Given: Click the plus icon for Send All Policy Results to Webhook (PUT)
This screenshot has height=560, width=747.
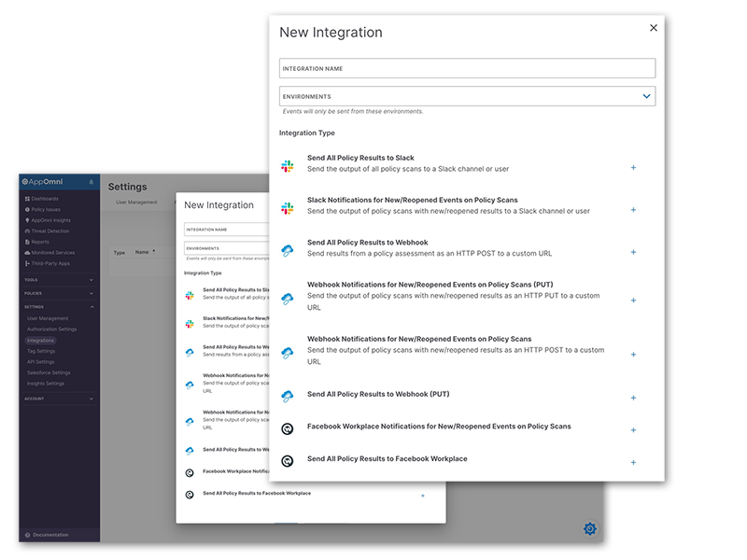Looking at the screenshot, I should coord(633,399).
